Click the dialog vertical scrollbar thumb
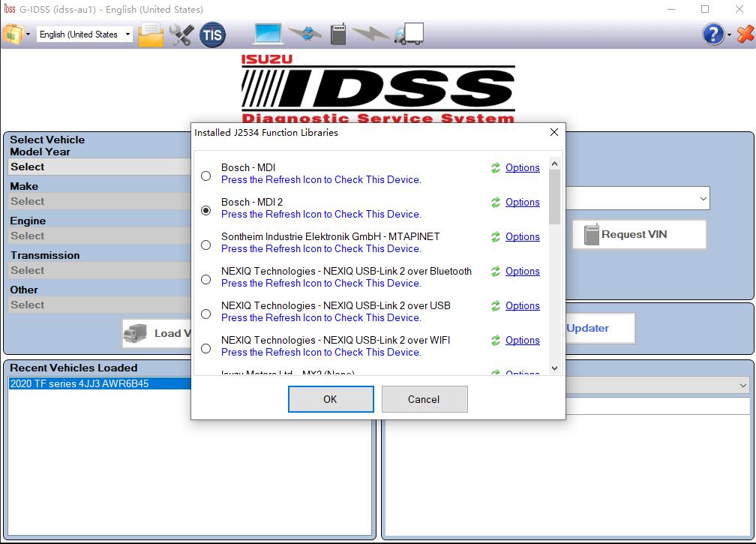756x544 pixels. (554, 197)
